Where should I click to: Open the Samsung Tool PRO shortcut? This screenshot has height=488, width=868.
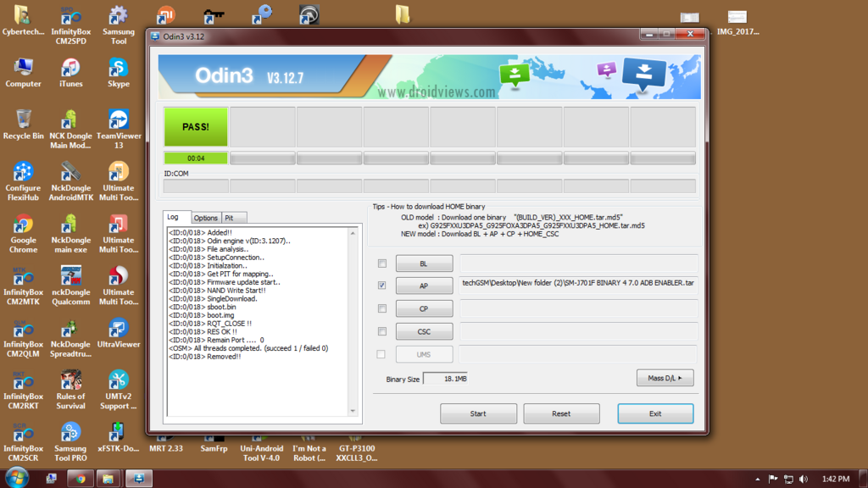71,441
